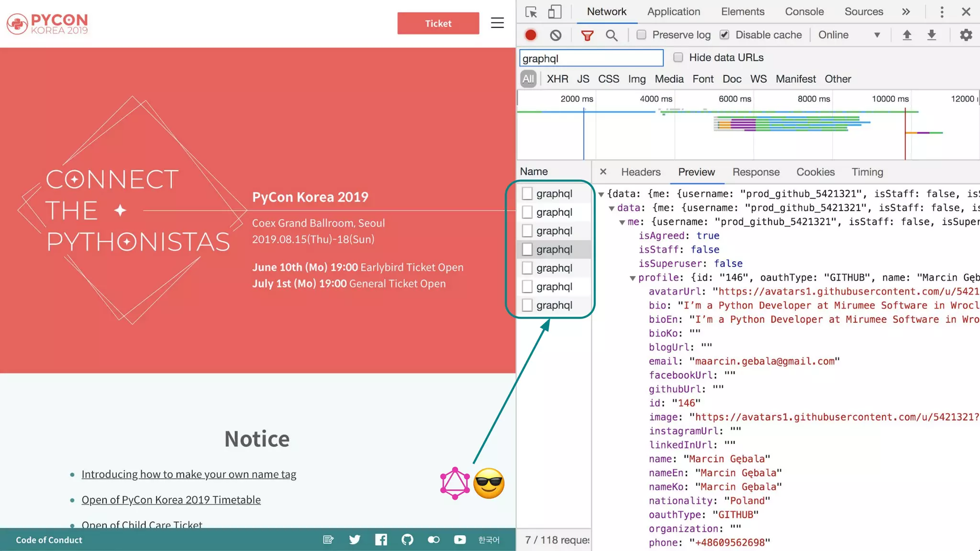Open the Response tab of the request

pos(756,172)
